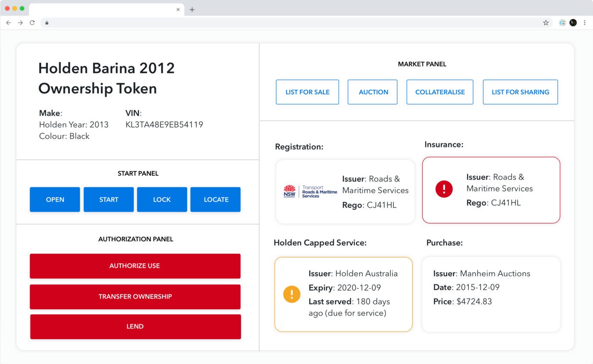Click LIST FOR SALE in the Market Panel
Image resolution: width=593 pixels, height=364 pixels.
[x=307, y=92]
